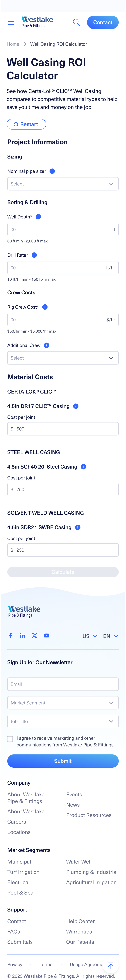The height and width of the screenshot is (980, 126).
Task: Tick the marketing communications consent checkbox
Action: 10,739
